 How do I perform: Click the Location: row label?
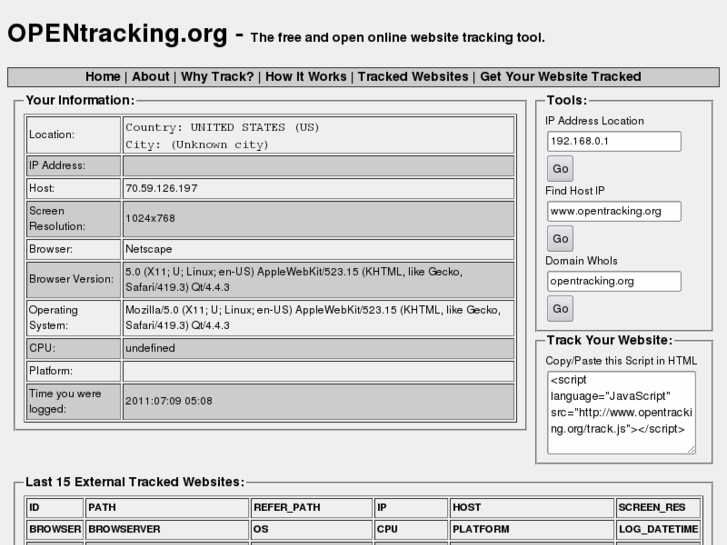click(x=51, y=135)
